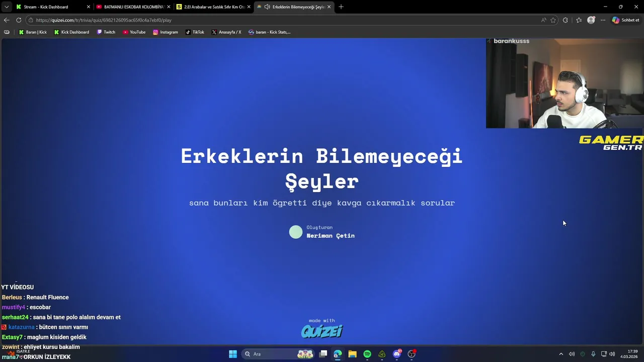This screenshot has width=644, height=362.
Task: Open the TikTok bookmark
Action: (195, 32)
